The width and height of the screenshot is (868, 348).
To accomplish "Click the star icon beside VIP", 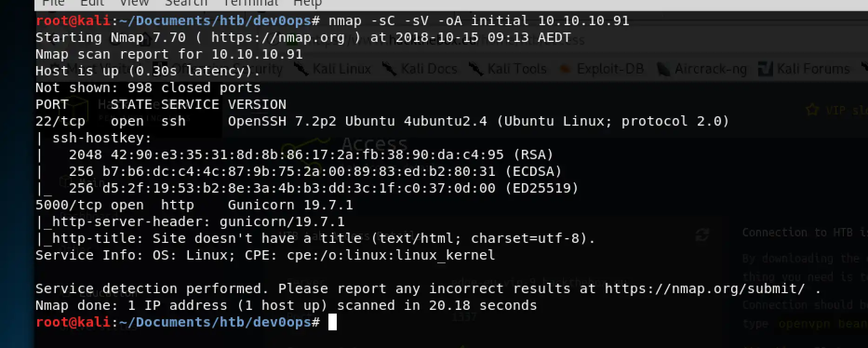I will click(812, 110).
